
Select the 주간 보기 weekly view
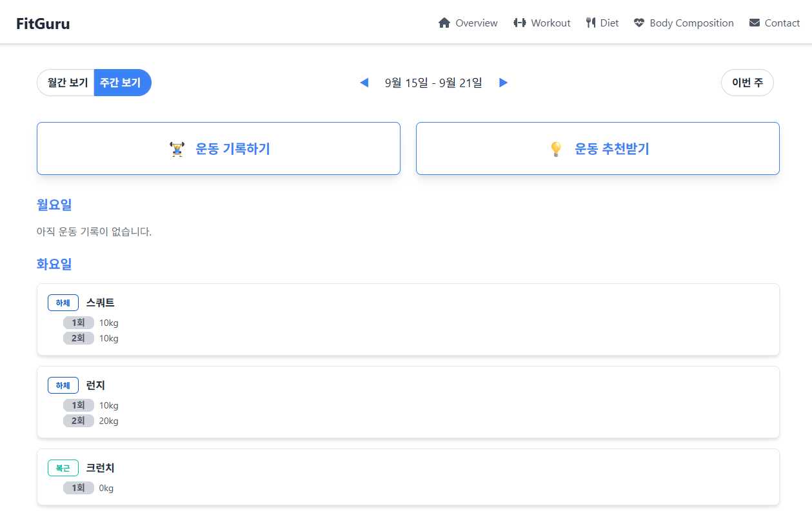click(121, 83)
